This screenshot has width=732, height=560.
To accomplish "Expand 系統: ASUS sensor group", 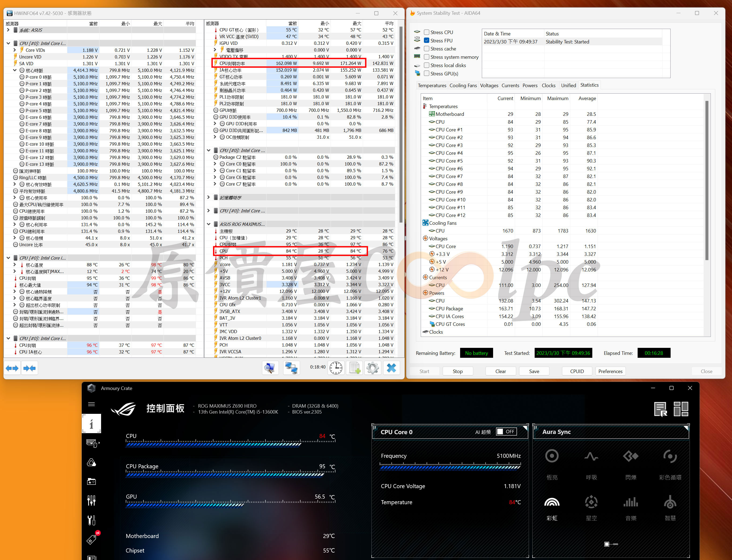I will pyautogui.click(x=8, y=30).
